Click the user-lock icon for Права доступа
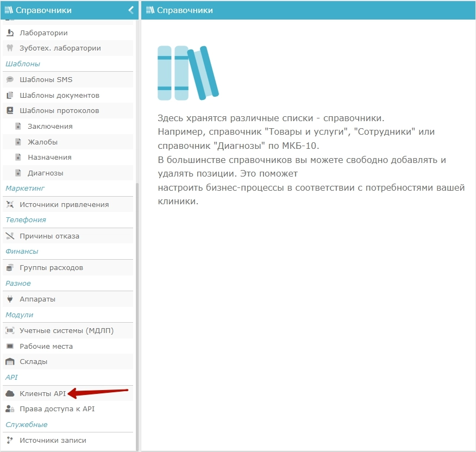The height and width of the screenshot is (452, 476). [x=10, y=409]
